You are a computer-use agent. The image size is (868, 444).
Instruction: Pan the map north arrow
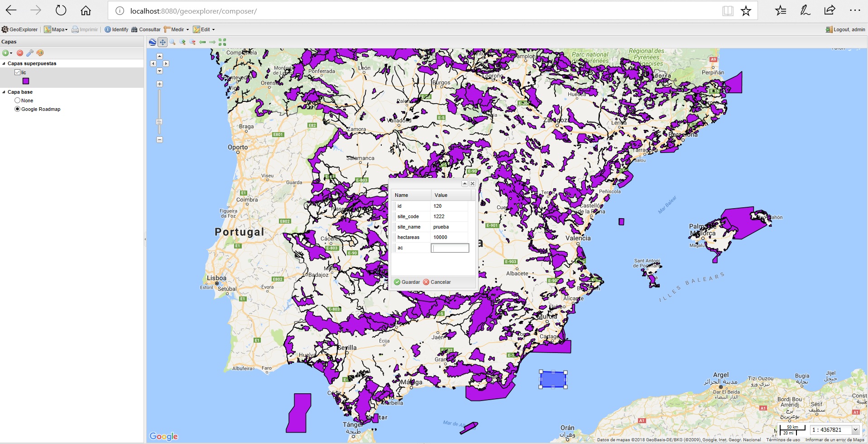coord(159,56)
